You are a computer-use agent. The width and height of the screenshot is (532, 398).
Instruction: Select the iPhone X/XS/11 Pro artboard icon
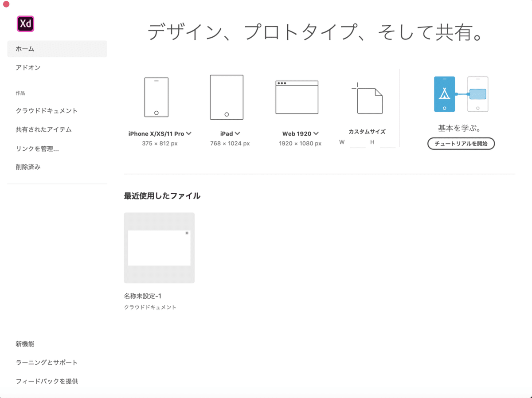tap(156, 97)
